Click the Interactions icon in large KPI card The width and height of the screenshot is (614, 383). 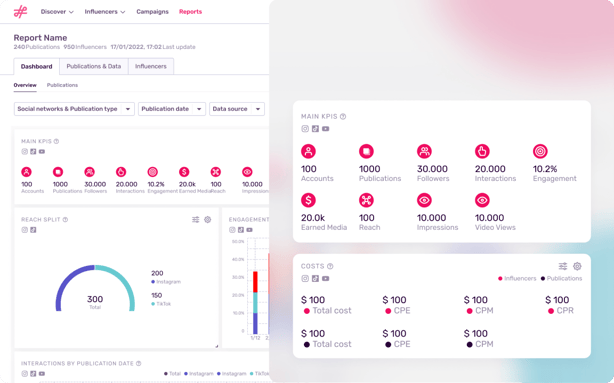(482, 151)
